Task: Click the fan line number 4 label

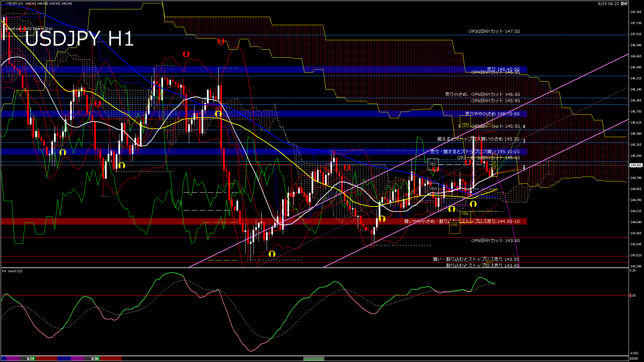Action: 524,127
